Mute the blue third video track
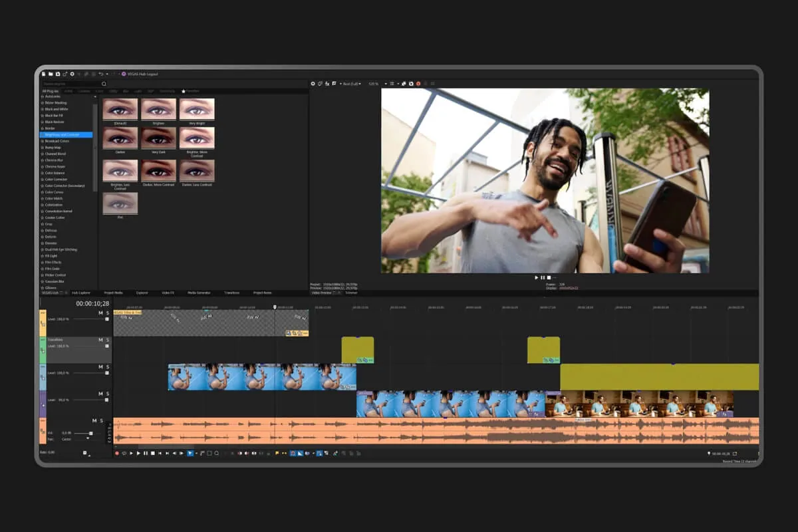798x532 pixels. [x=101, y=366]
